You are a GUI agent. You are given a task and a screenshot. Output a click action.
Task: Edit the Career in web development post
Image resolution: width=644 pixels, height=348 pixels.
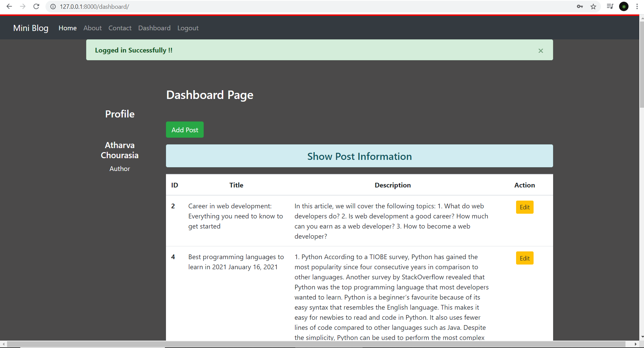[524, 207]
